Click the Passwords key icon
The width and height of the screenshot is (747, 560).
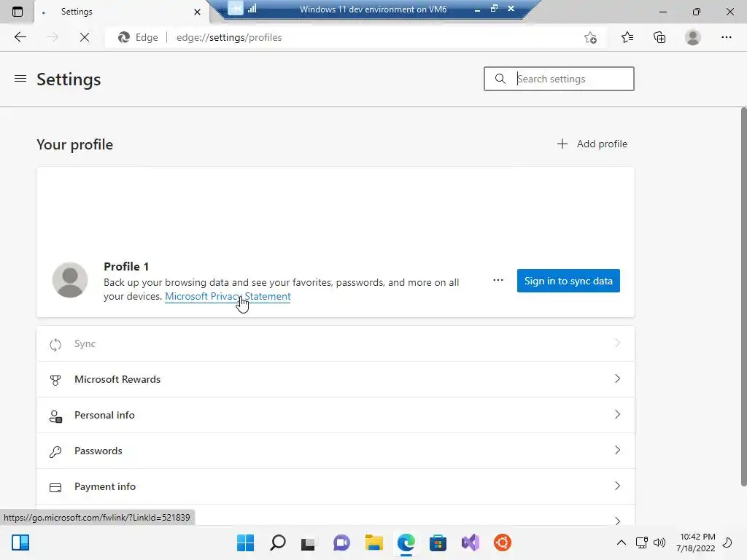pos(55,451)
